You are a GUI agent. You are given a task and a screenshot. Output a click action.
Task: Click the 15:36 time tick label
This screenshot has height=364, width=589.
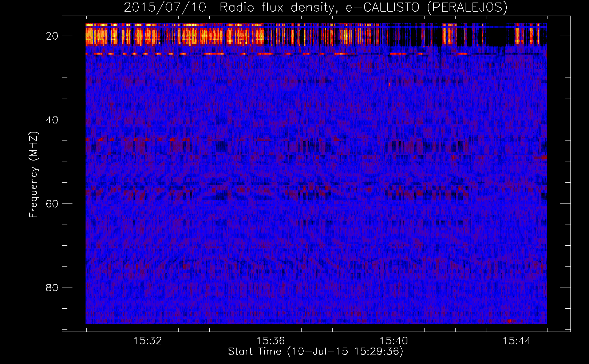(270, 341)
